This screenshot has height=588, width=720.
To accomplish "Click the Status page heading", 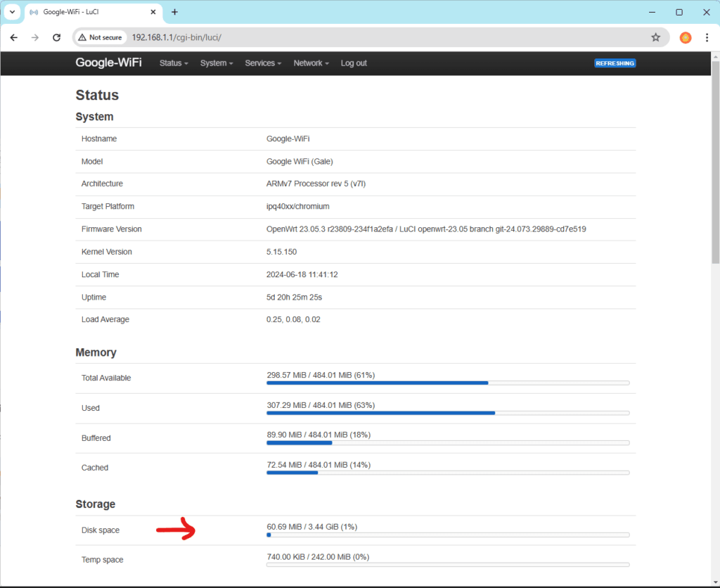I will click(97, 95).
